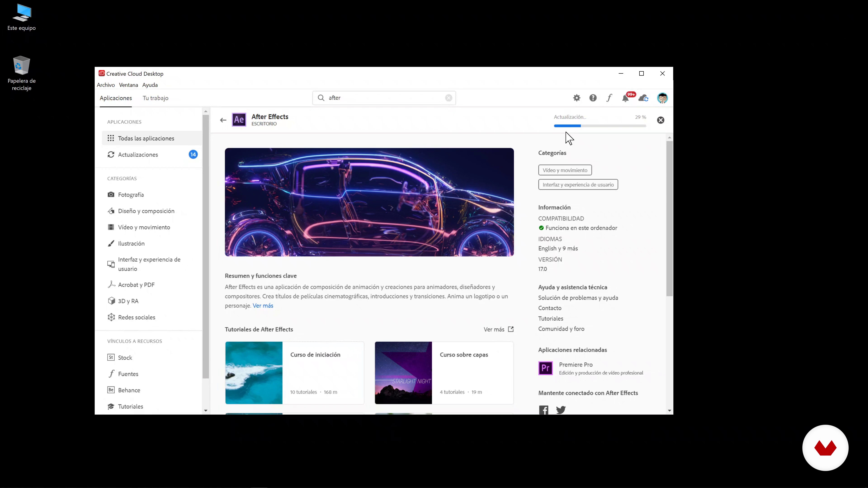Open After Effects Twitter page

pos(561,410)
